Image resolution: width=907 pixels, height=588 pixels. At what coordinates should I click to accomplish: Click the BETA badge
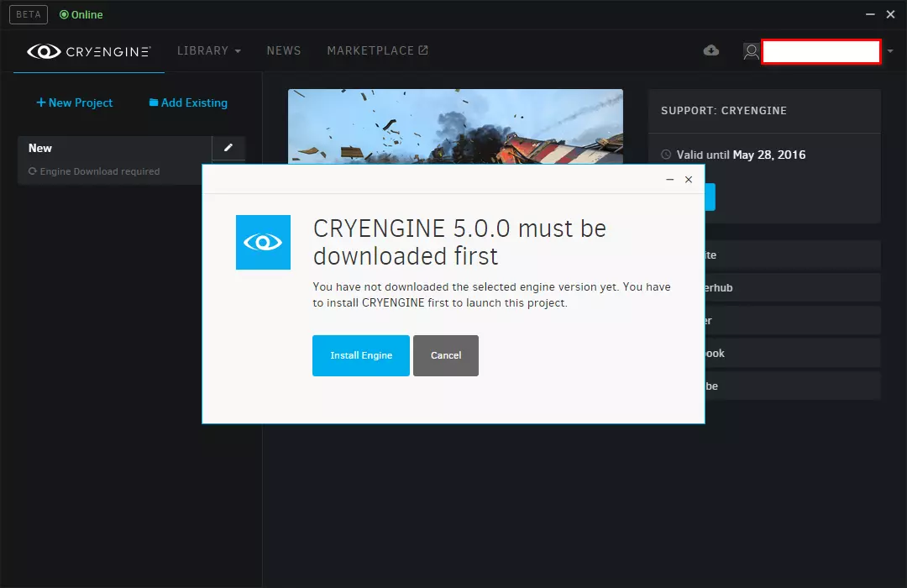[29, 14]
